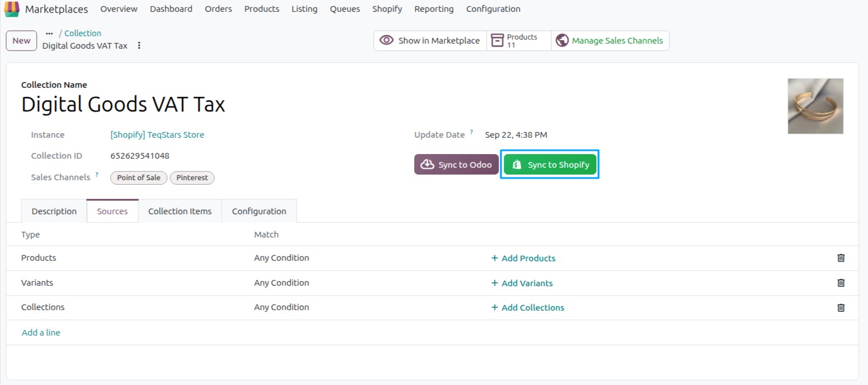Open the three-dot actions menu beside record title

point(139,45)
